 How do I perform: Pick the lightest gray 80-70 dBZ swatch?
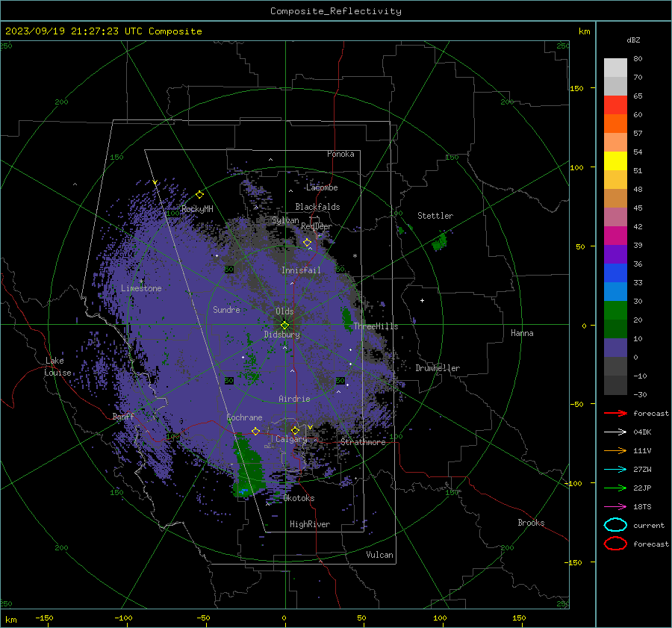pos(615,68)
